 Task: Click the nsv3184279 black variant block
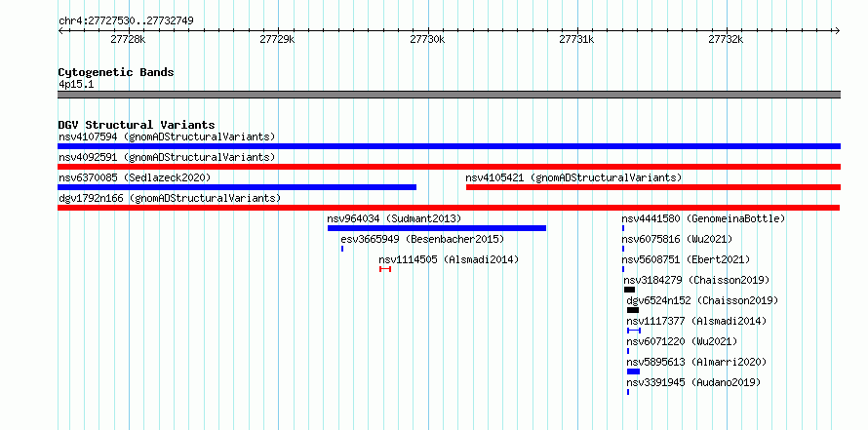(x=629, y=290)
